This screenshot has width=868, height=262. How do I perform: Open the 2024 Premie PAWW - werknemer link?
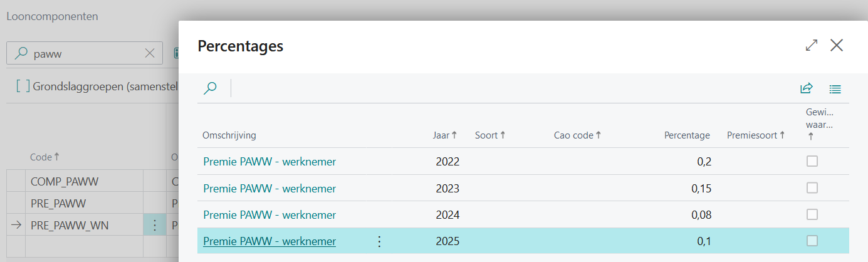[269, 215]
